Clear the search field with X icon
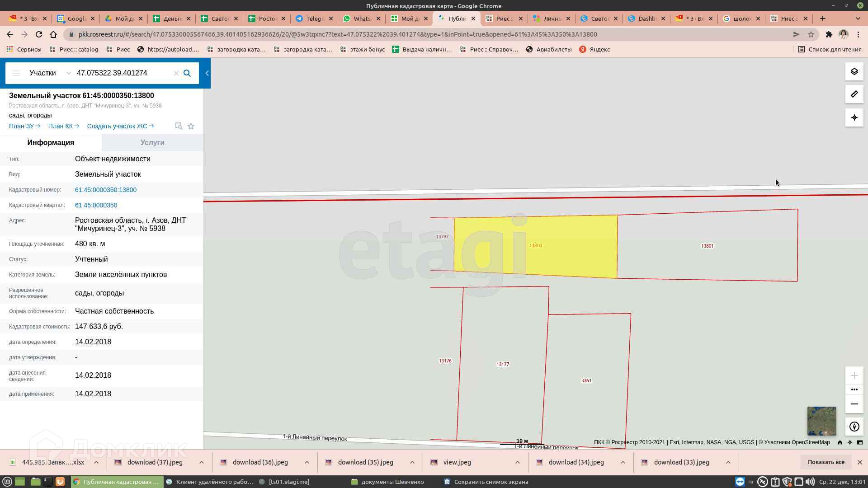The image size is (868, 488). coord(176,73)
